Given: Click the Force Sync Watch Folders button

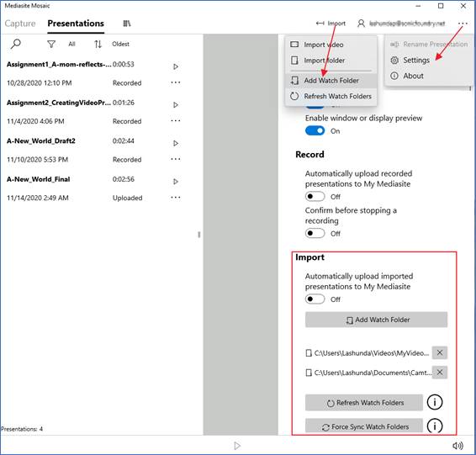Looking at the screenshot, I should click(x=364, y=426).
